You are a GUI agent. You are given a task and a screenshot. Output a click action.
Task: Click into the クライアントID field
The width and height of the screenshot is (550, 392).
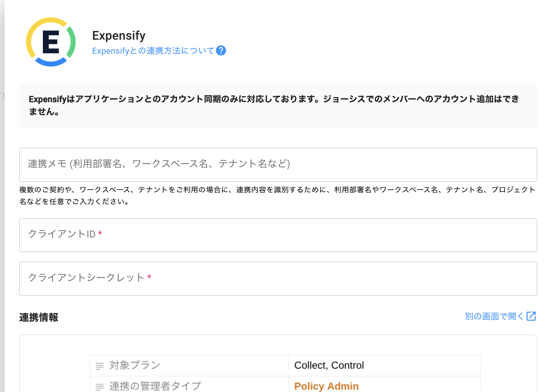pos(278,235)
